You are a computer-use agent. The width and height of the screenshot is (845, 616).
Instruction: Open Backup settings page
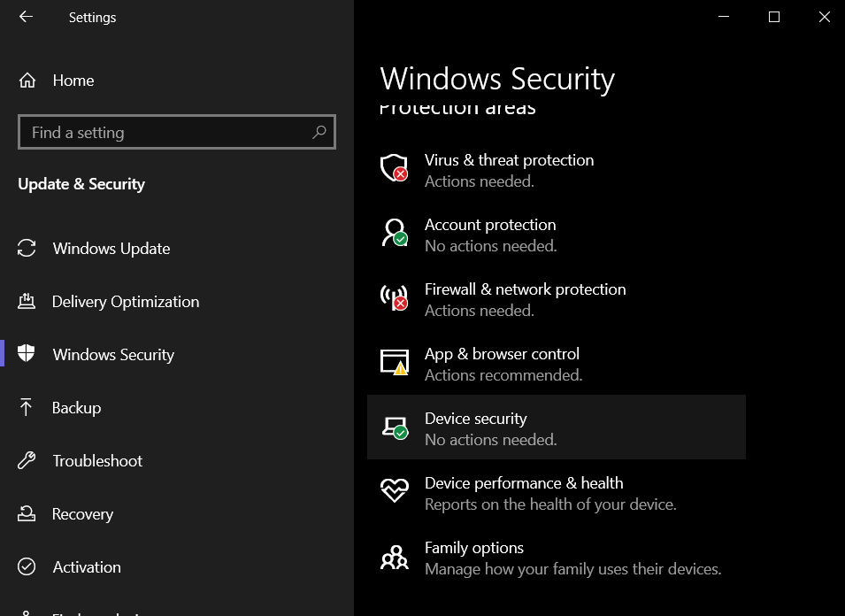(76, 408)
